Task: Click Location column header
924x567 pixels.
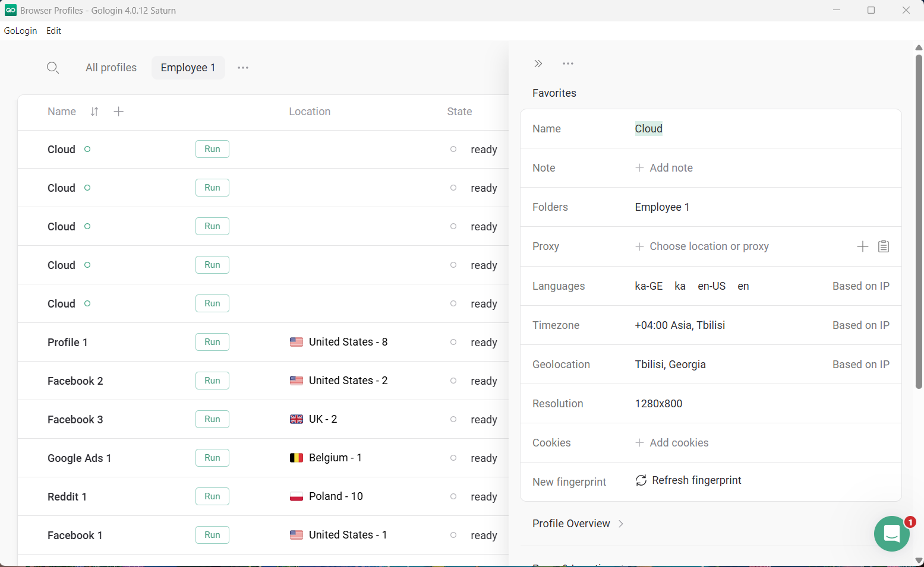Action: (x=310, y=112)
